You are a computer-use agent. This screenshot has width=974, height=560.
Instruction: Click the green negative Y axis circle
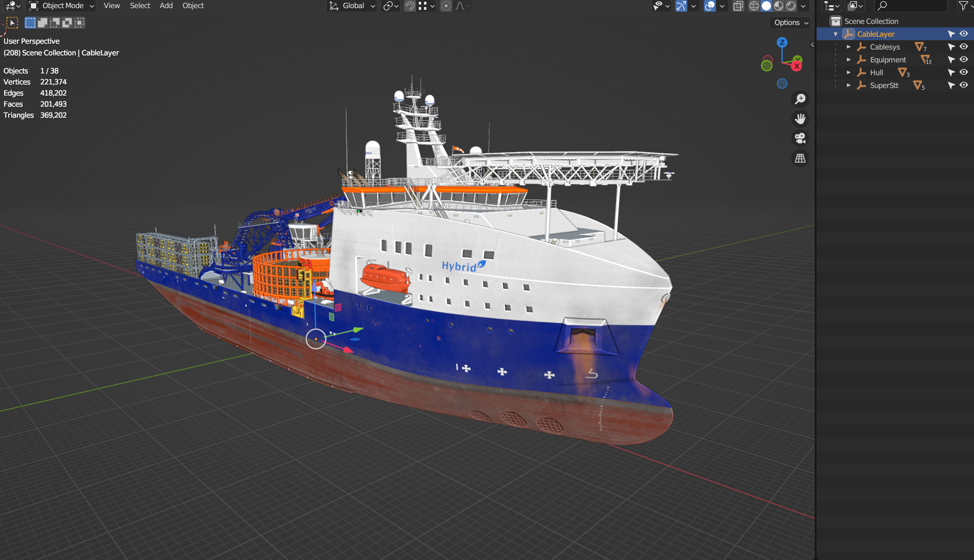tap(767, 66)
